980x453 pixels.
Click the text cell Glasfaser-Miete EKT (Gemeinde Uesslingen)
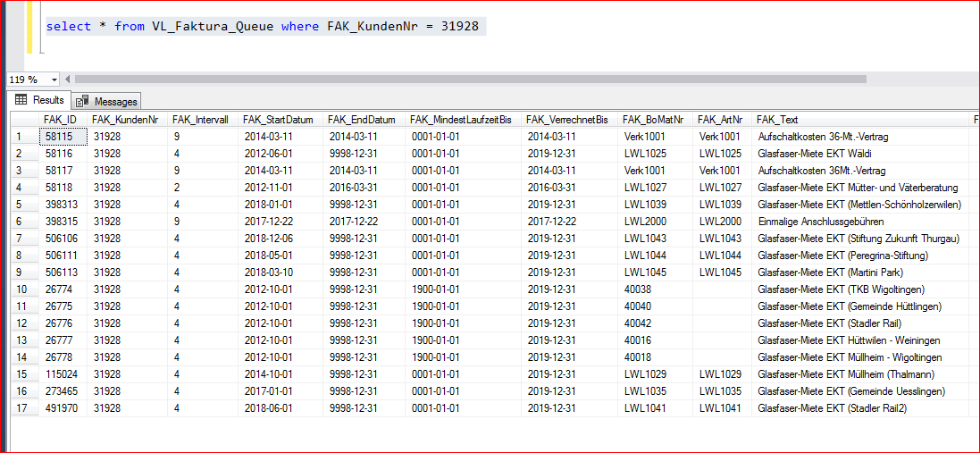pos(861,391)
